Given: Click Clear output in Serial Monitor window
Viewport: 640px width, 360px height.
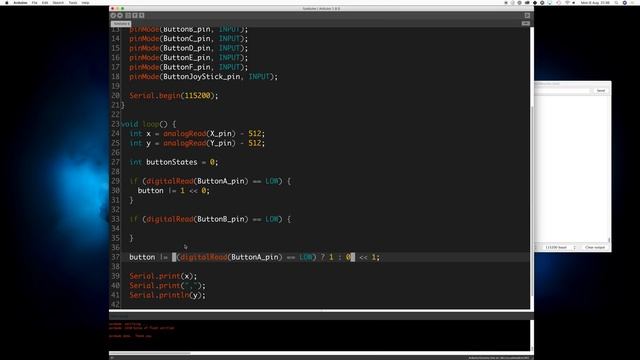Looking at the screenshot, I should point(595,247).
